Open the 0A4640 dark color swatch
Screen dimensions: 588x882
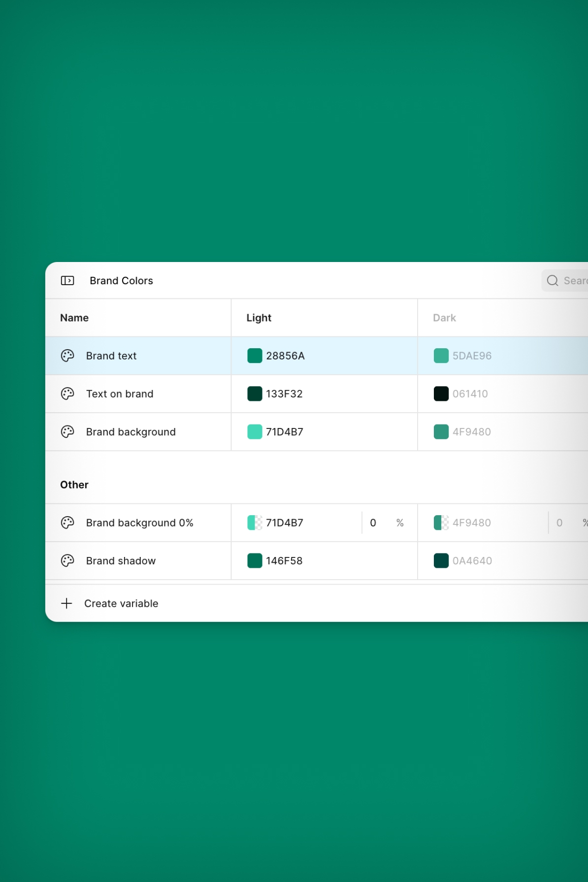click(x=441, y=560)
